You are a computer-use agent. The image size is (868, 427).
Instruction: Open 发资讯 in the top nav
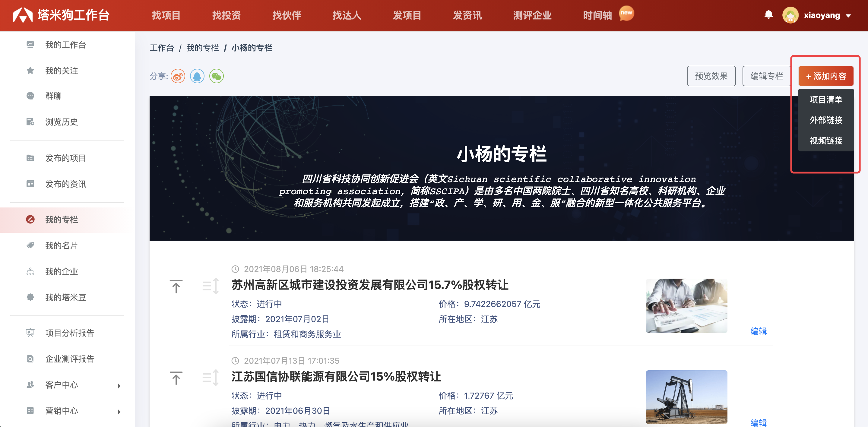pos(467,15)
